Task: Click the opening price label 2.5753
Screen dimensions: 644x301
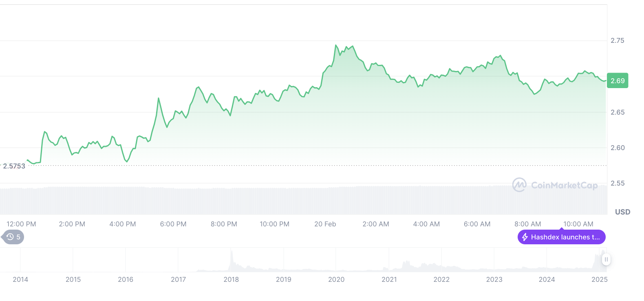Action: tap(14, 166)
